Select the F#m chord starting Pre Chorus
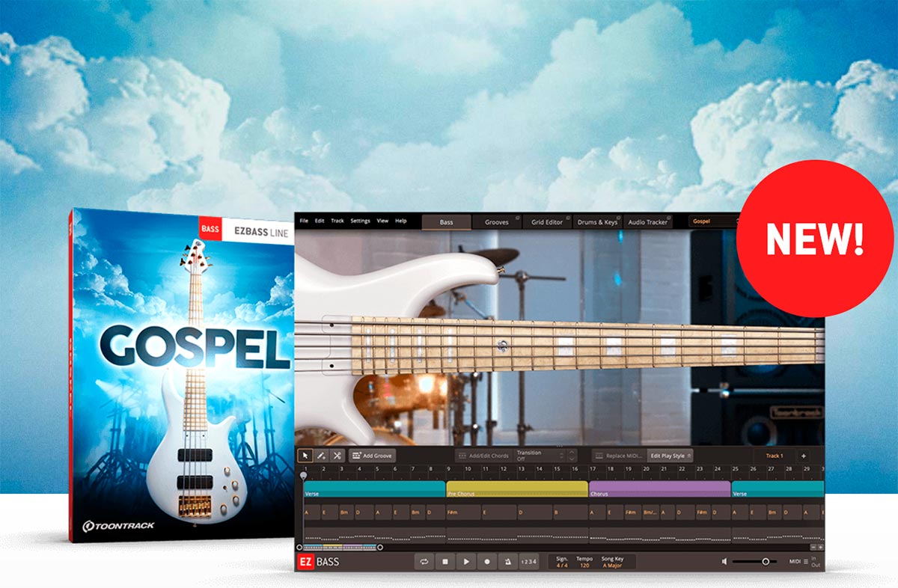Screen dimensions: 898x588 click(463, 514)
